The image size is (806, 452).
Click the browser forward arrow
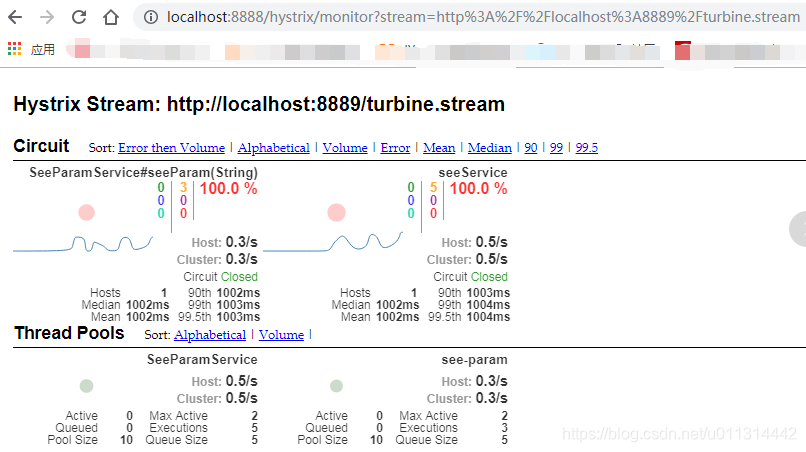(x=47, y=17)
